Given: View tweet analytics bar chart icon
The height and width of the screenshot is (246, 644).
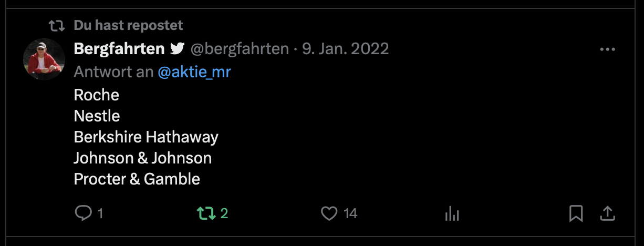Looking at the screenshot, I should pos(452,213).
